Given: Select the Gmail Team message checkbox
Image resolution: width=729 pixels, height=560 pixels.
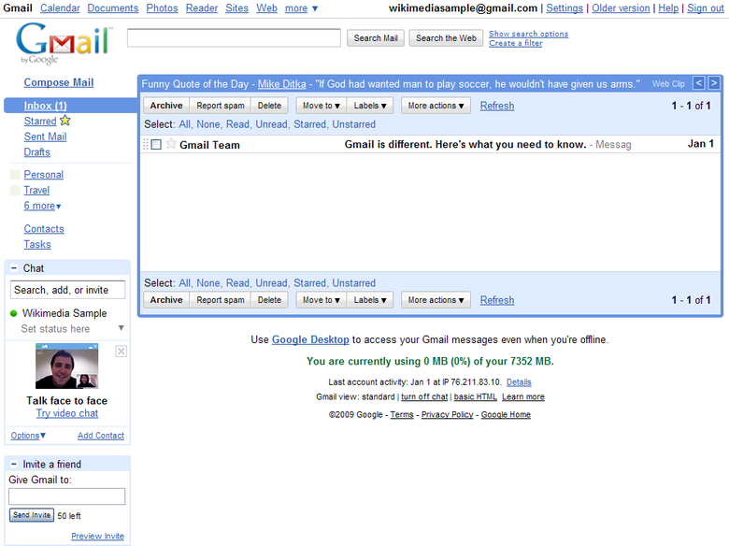Looking at the screenshot, I should [x=156, y=145].
